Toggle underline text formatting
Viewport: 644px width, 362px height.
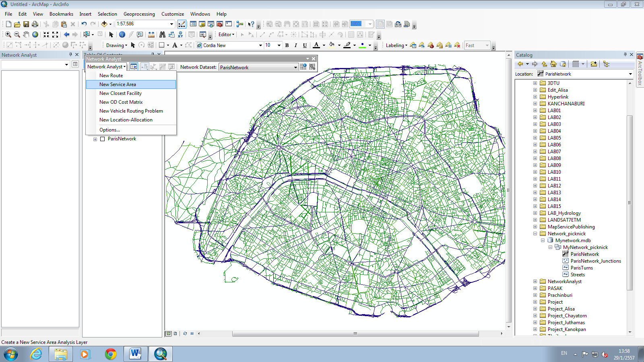tap(305, 45)
